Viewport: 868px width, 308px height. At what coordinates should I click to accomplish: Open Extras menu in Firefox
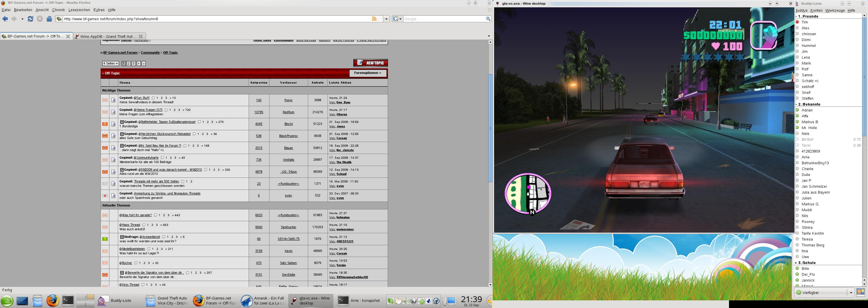[x=99, y=10]
